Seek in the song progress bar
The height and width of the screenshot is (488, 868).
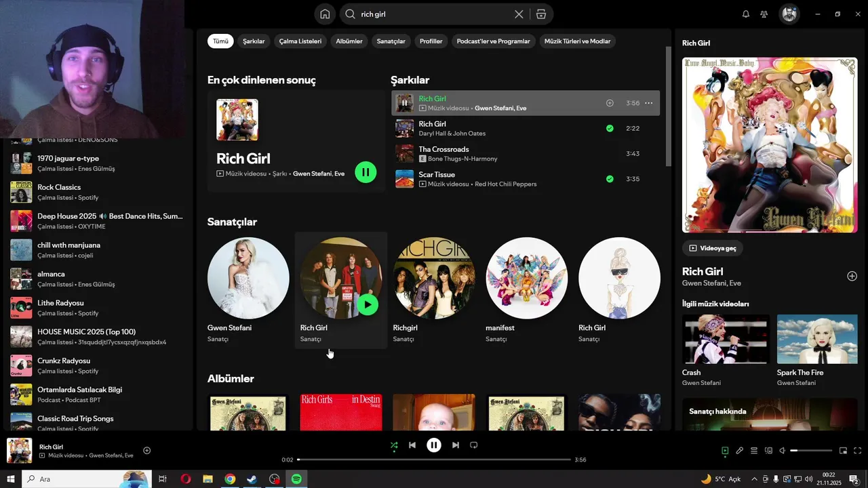[434, 460]
